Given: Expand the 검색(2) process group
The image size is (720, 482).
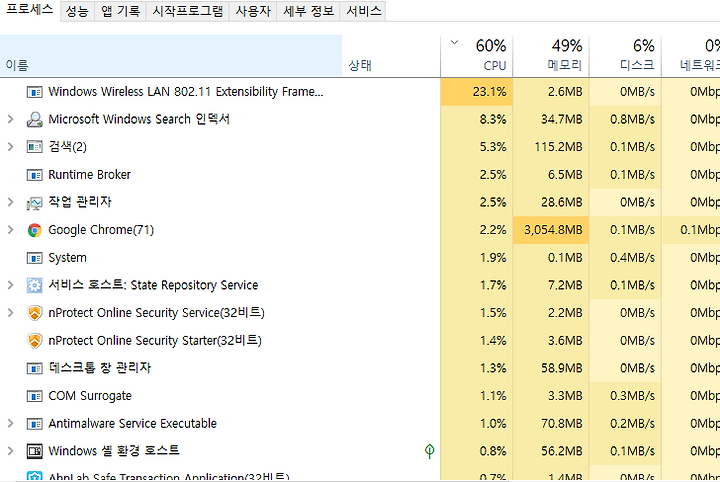Looking at the screenshot, I should pyautogui.click(x=11, y=147).
